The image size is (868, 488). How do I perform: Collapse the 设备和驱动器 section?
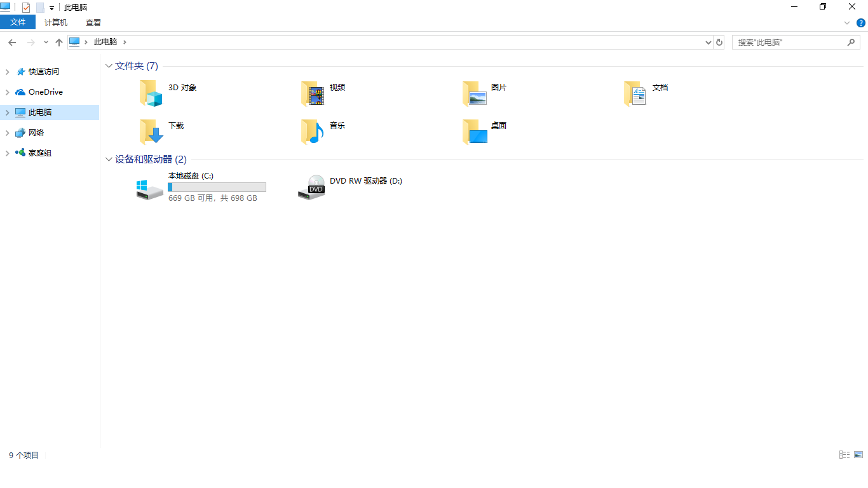pyautogui.click(x=109, y=159)
